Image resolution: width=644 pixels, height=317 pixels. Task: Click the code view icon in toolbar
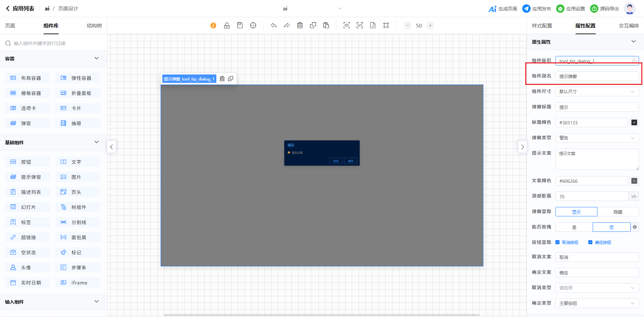click(x=360, y=25)
